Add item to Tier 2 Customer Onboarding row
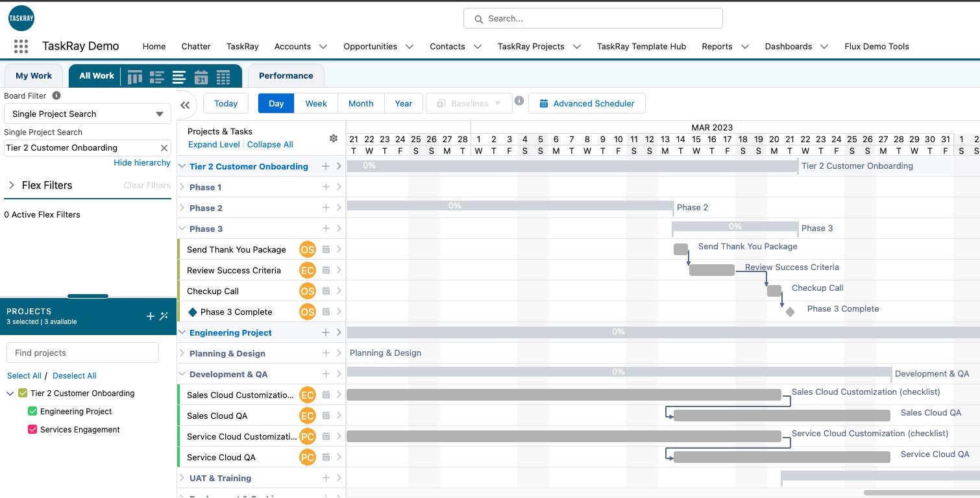Viewport: 980px width, 498px height. click(326, 166)
